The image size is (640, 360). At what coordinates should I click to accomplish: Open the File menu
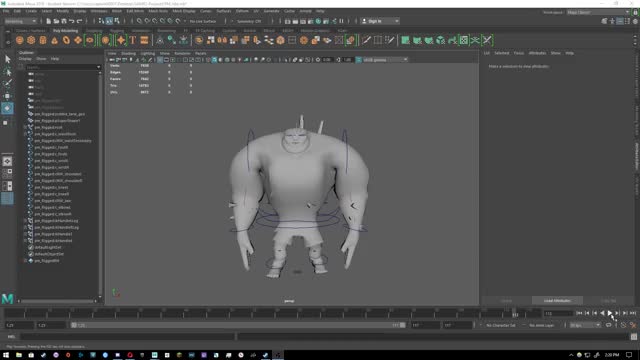tap(6, 11)
